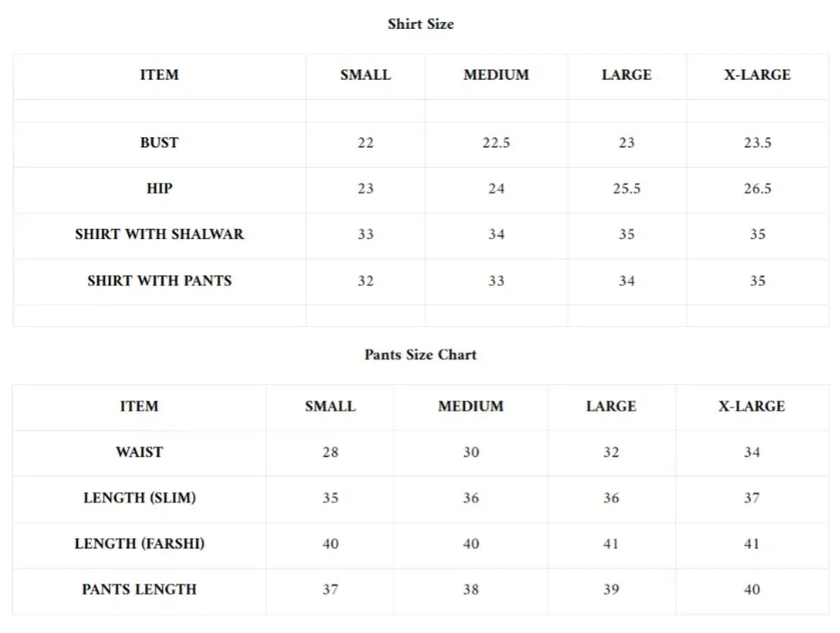The image size is (840, 633).
Task: Select bust value 22.5 for medium
Action: pyautogui.click(x=496, y=143)
